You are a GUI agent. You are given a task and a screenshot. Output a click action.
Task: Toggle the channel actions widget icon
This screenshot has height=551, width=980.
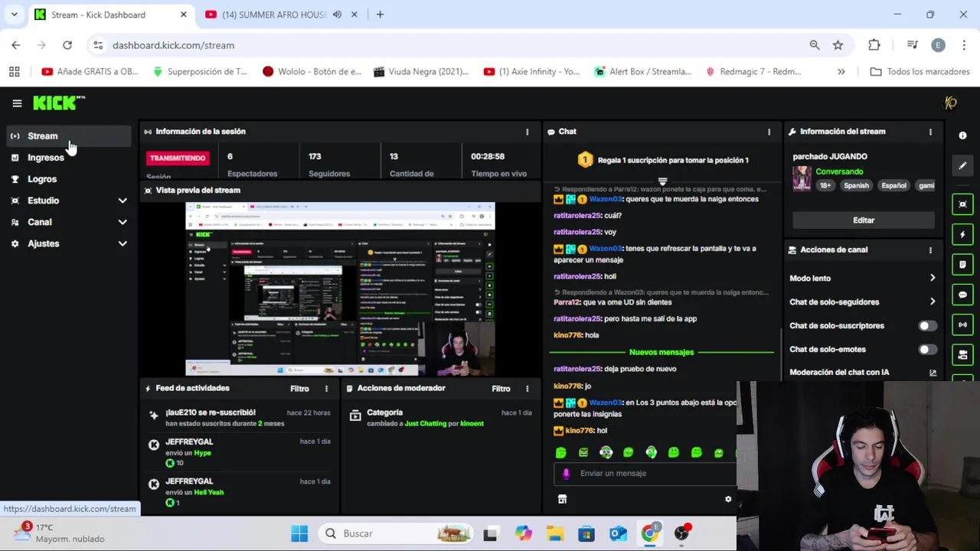pyautogui.click(x=962, y=355)
